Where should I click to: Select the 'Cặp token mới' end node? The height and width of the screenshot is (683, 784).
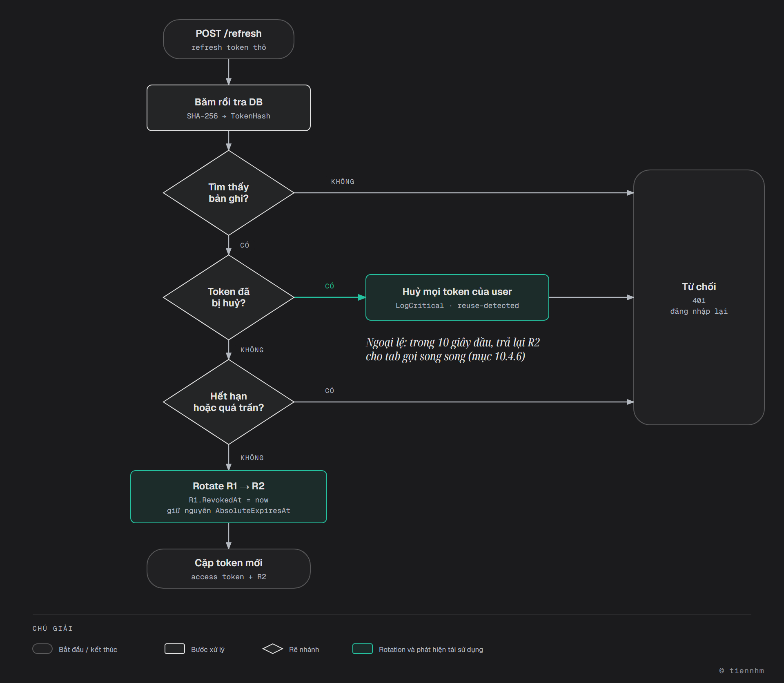(x=228, y=569)
